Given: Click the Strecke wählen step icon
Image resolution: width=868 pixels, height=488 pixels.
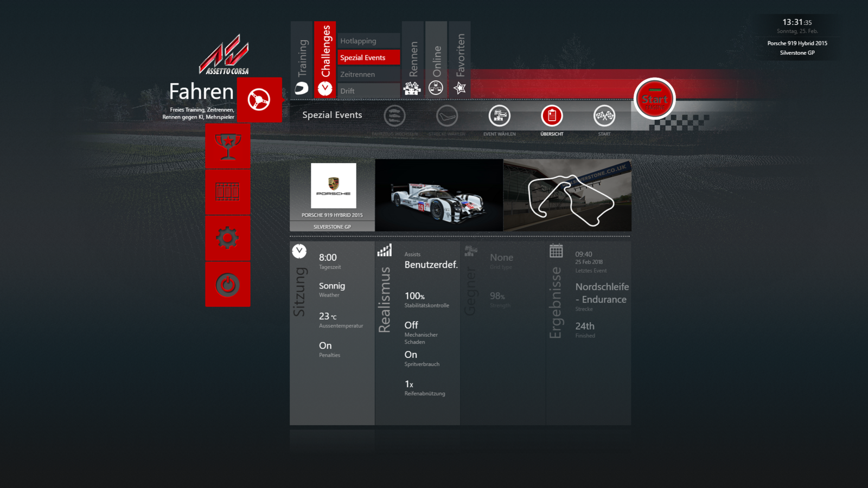Looking at the screenshot, I should tap(447, 115).
